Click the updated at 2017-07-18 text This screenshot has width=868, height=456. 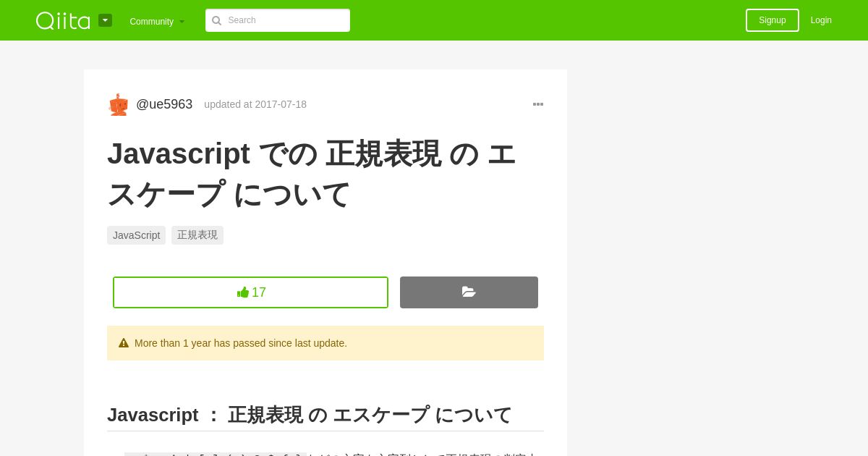(255, 104)
